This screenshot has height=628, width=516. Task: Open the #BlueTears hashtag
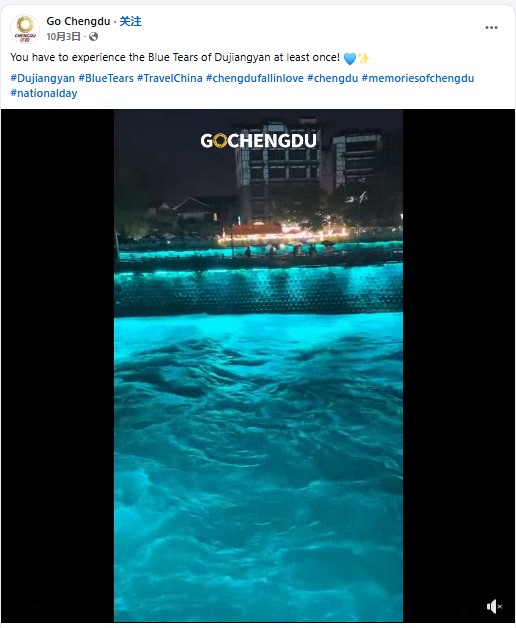tap(106, 78)
